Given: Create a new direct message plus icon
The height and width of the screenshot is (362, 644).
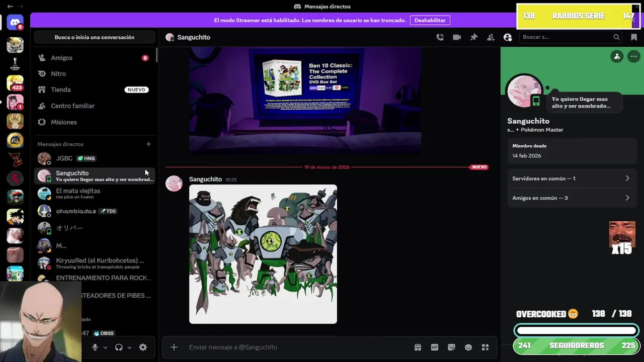Looking at the screenshot, I should (x=148, y=144).
